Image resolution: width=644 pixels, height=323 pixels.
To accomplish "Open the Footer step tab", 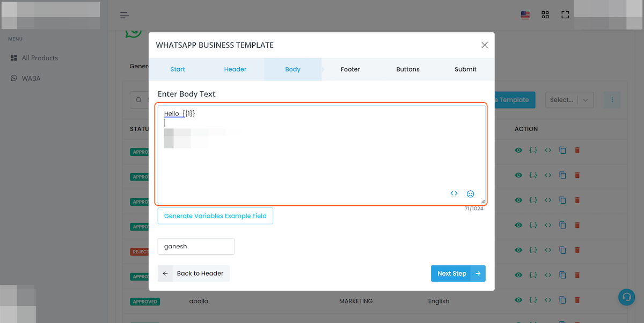I will click(x=350, y=69).
